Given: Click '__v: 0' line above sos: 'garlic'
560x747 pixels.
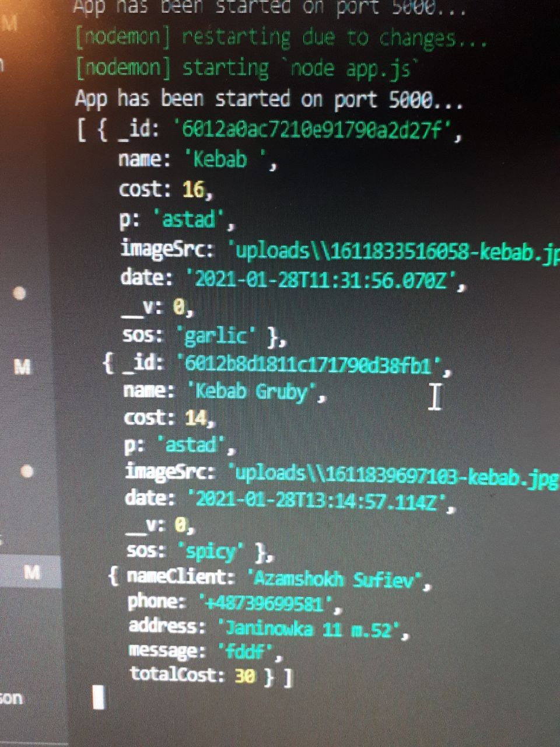Looking at the screenshot, I should click(x=157, y=307).
